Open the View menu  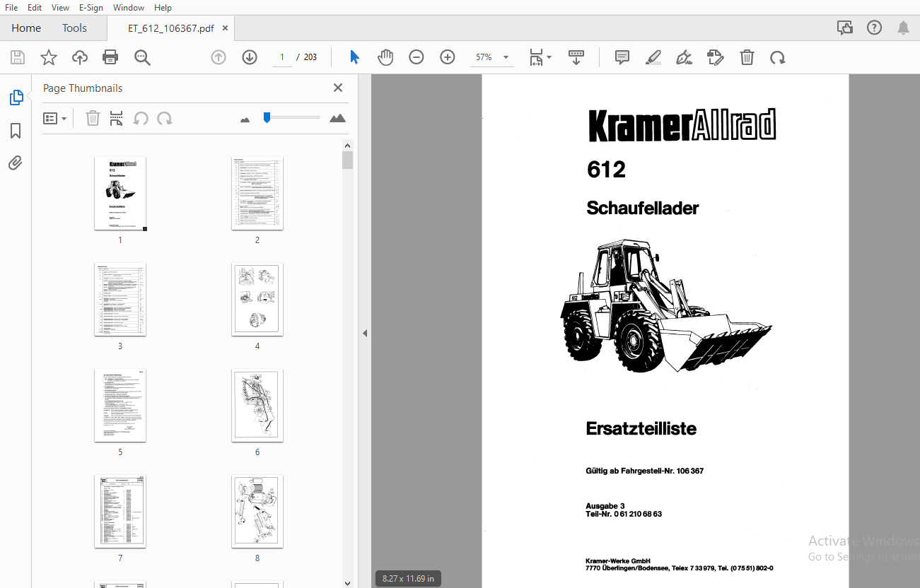pyautogui.click(x=61, y=7)
